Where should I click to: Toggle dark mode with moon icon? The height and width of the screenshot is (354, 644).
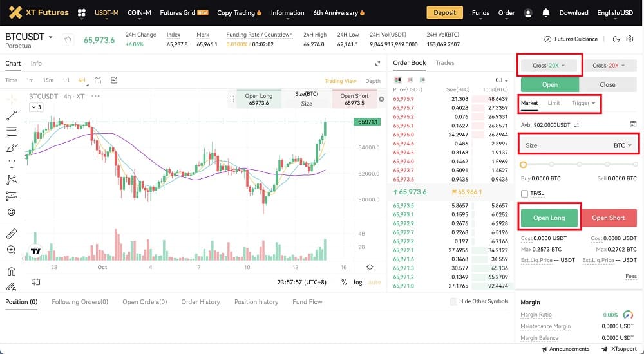pos(616,39)
